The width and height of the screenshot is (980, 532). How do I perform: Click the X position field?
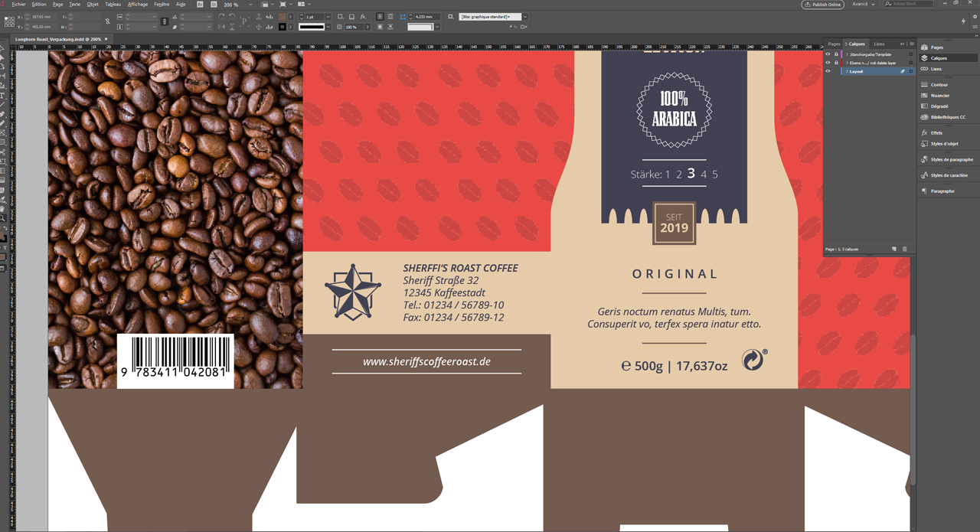(43, 16)
